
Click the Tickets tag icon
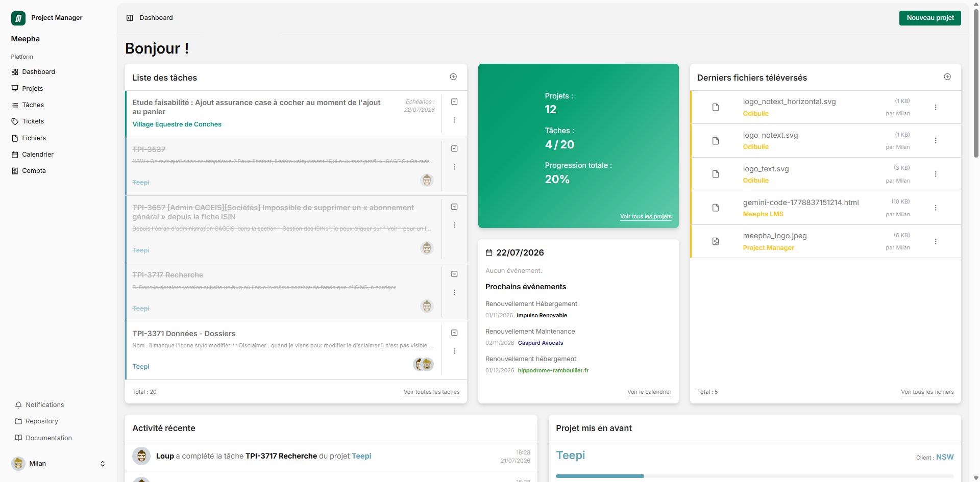coord(15,121)
